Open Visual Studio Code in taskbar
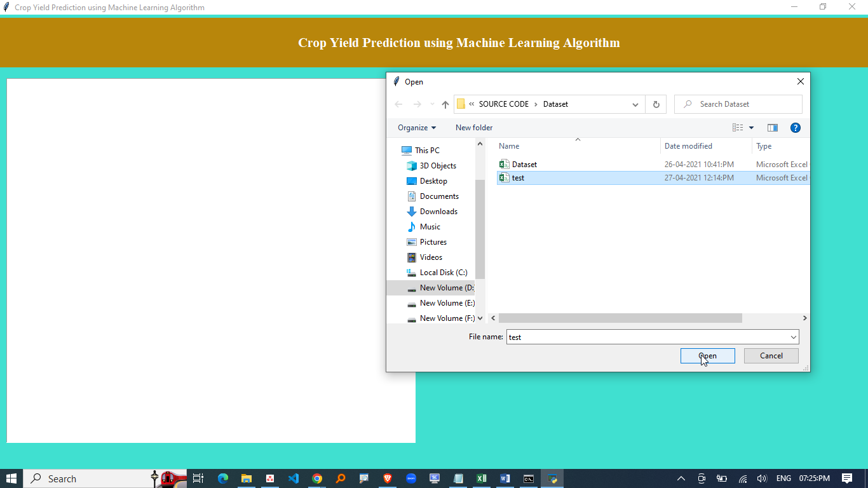Viewport: 868px width, 488px height. tap(293, 478)
